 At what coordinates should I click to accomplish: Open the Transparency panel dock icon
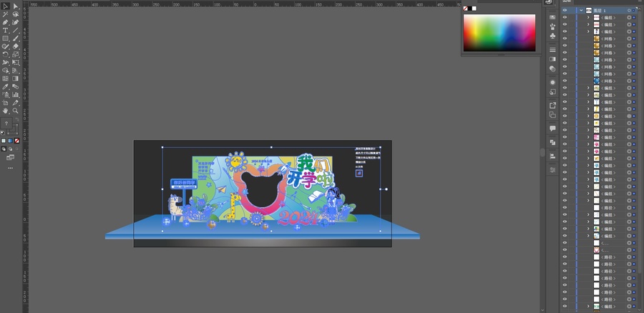552,69
